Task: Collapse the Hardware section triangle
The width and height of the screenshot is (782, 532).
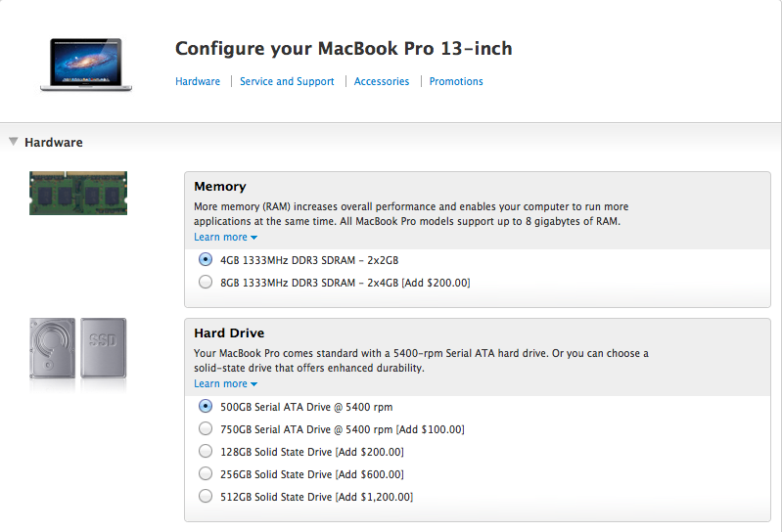Action: click(14, 142)
